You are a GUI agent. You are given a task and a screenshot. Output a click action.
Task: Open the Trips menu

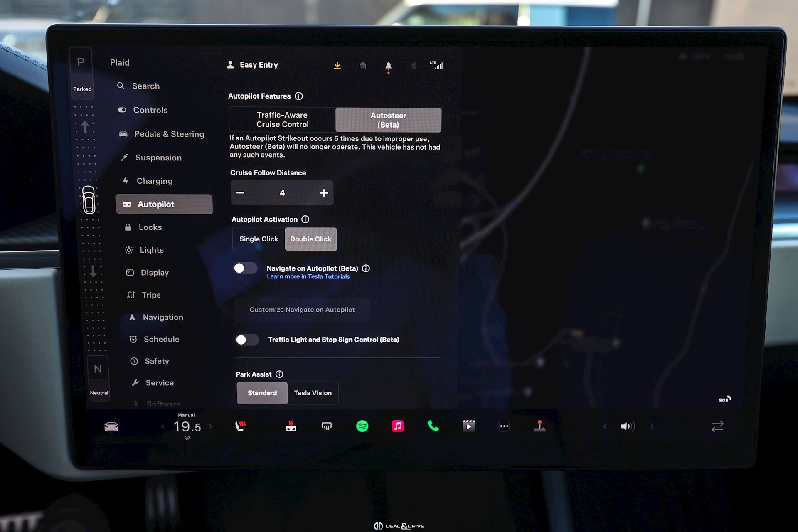pos(144,295)
